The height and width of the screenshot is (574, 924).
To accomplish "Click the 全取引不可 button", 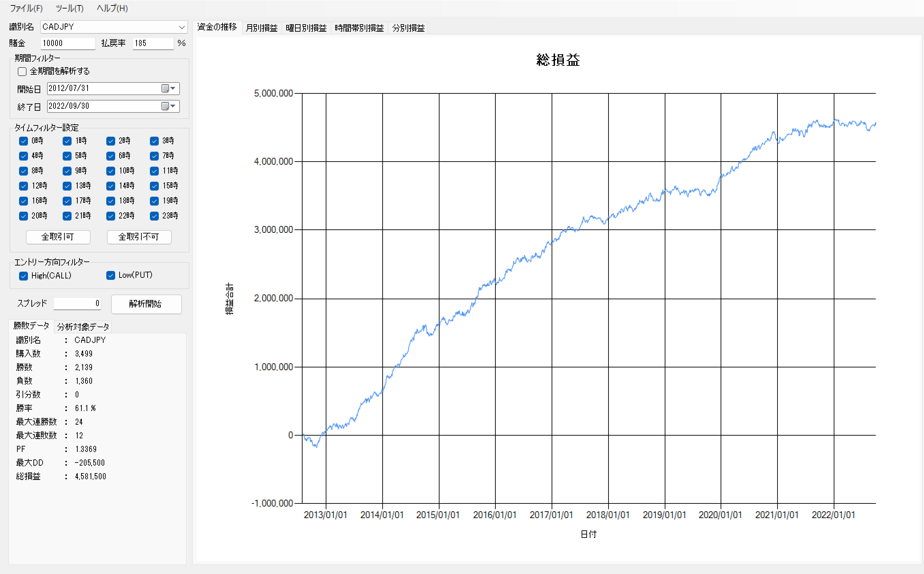I will click(139, 237).
